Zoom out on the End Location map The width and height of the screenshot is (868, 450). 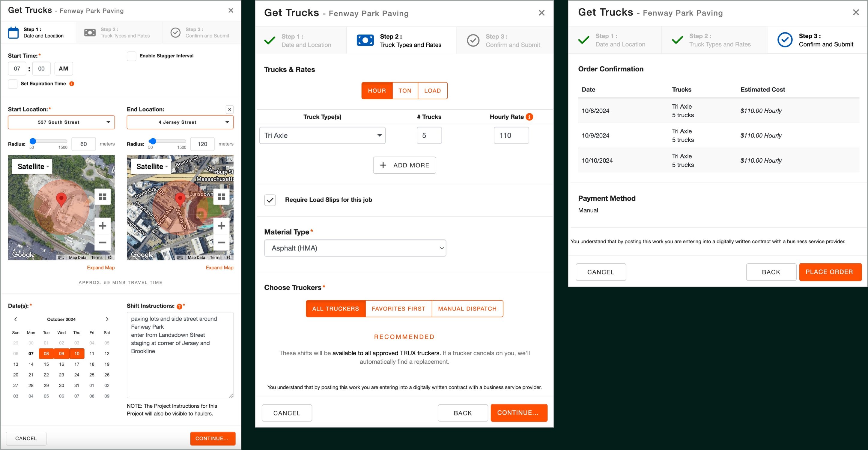click(x=222, y=242)
